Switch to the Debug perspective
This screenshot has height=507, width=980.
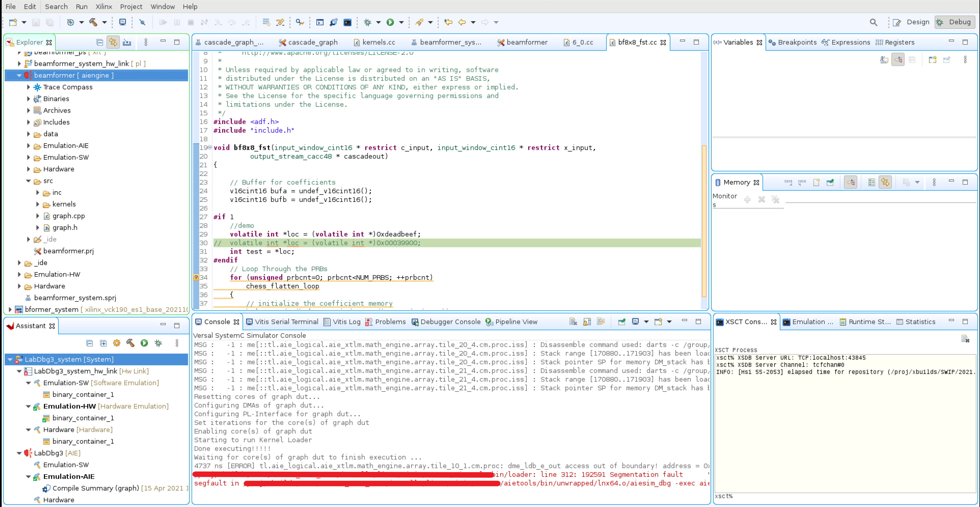click(954, 22)
